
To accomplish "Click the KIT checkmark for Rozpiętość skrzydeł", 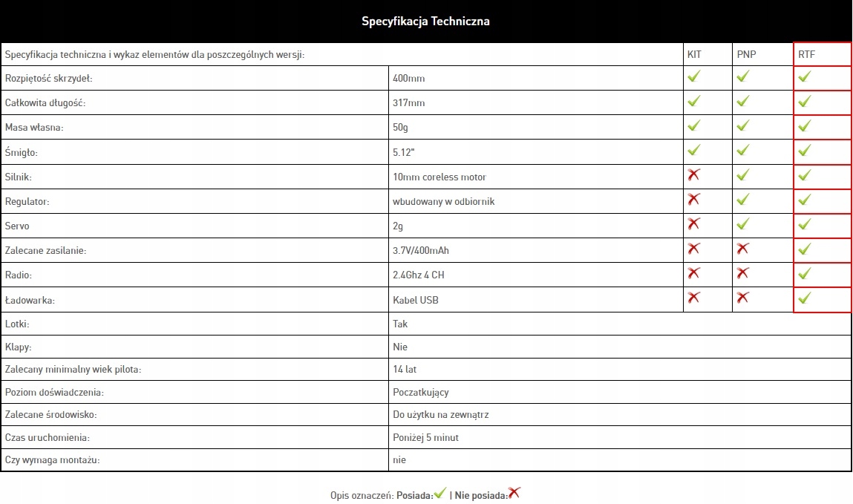I will coord(694,76).
